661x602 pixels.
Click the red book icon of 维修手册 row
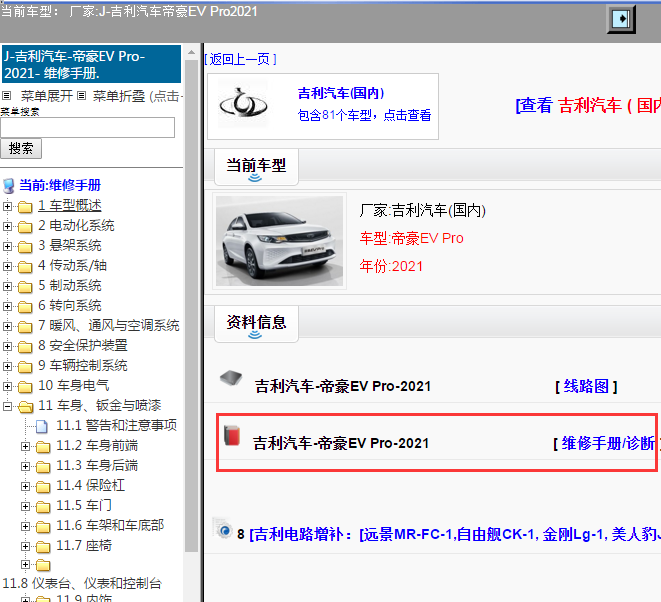click(x=232, y=435)
